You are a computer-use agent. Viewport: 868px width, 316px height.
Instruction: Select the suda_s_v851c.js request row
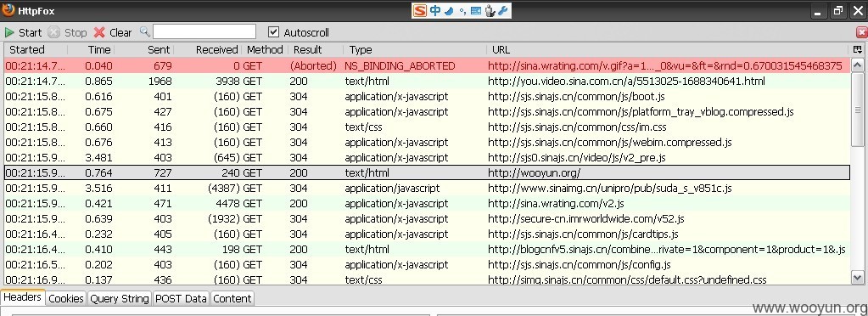427,188
